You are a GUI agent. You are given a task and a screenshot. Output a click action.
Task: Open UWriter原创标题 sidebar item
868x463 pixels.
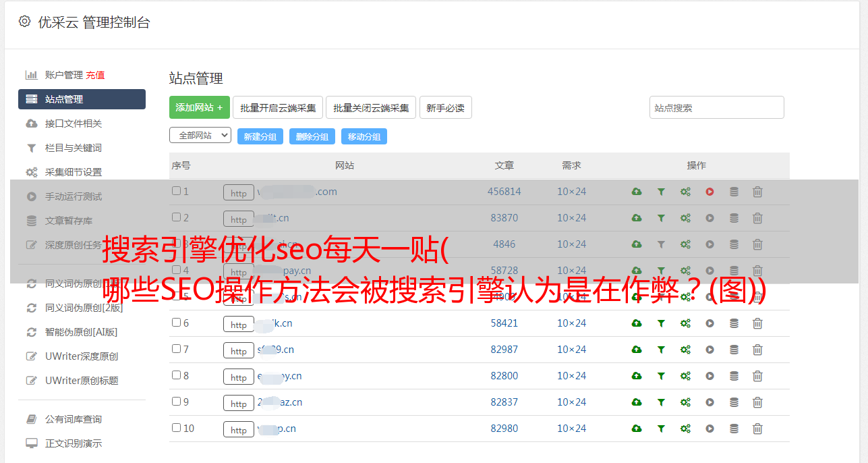(x=82, y=381)
